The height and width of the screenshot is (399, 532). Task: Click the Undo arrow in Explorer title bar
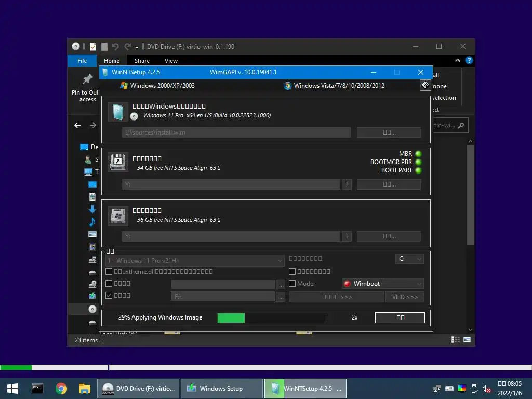tap(116, 46)
